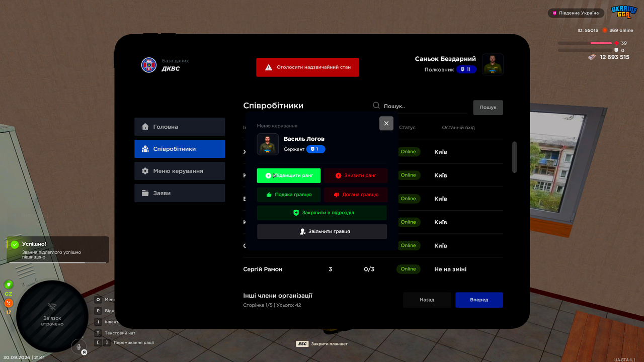This screenshot has height=362, width=644.
Task: Go to Меню керування in the sidebar
Action: tap(180, 171)
